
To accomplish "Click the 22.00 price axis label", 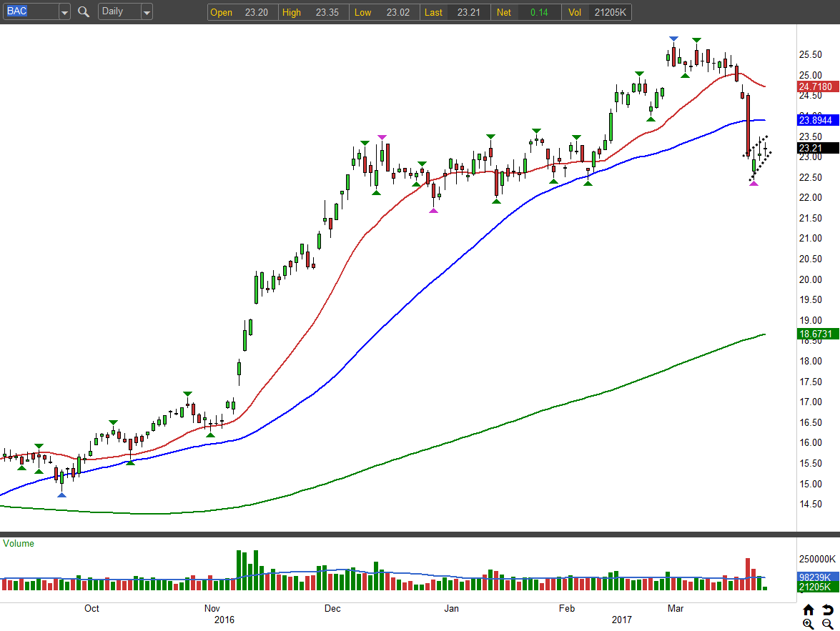I will coord(811,198).
